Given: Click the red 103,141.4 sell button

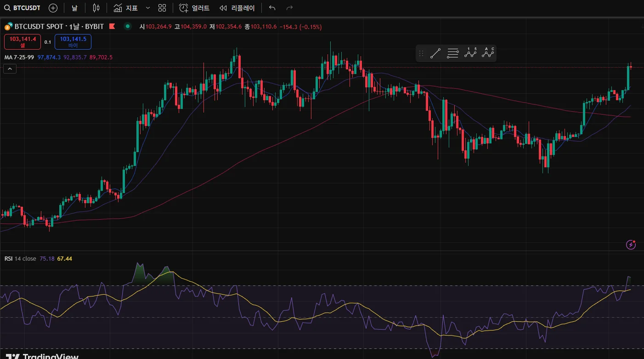Looking at the screenshot, I should coord(23,42).
